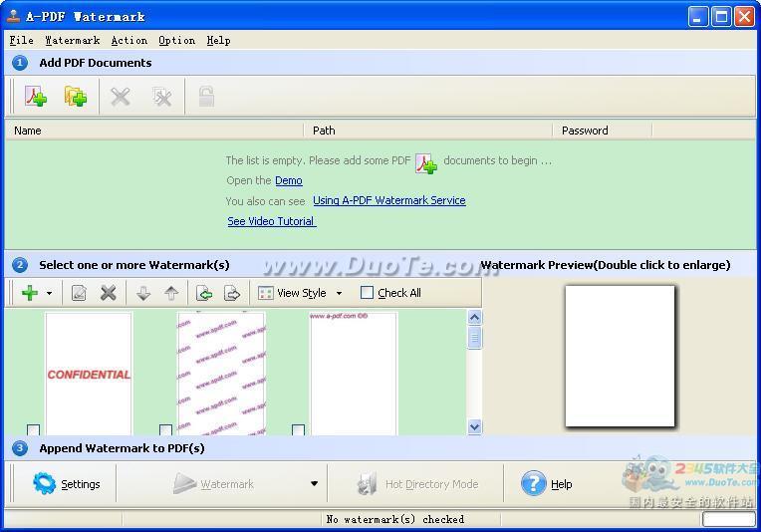
Task: Open the Option menu
Action: pyautogui.click(x=176, y=40)
